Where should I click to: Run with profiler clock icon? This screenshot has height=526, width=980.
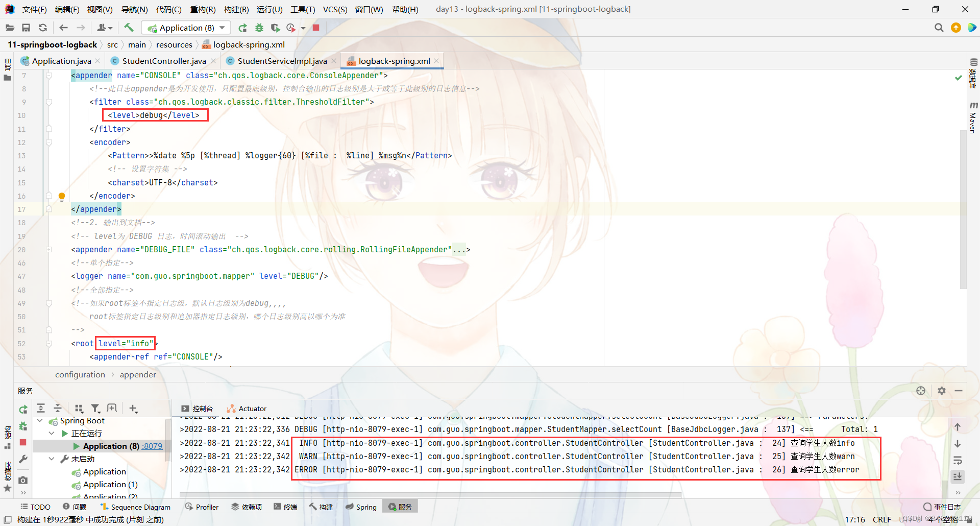291,28
